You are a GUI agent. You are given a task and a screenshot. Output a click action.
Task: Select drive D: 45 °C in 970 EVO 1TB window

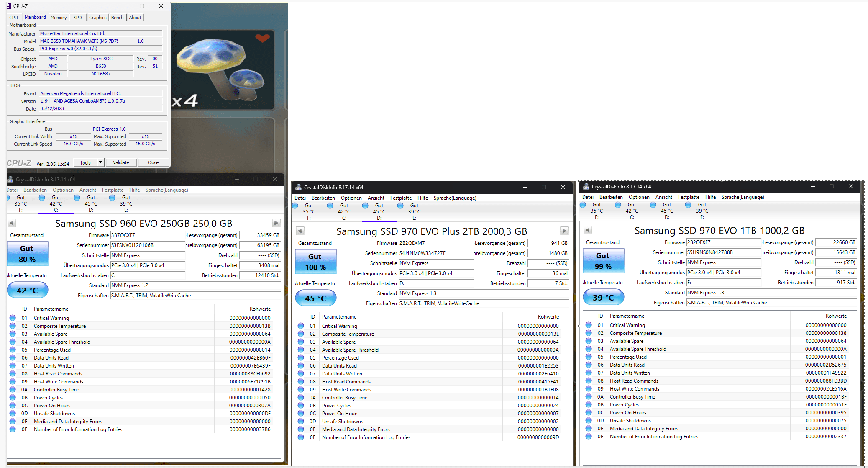[667, 211]
